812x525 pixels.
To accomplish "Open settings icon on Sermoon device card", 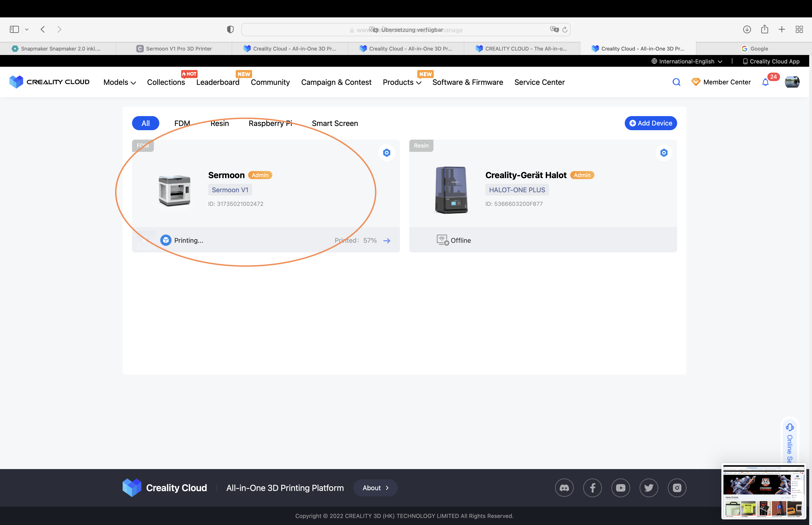I will click(386, 153).
